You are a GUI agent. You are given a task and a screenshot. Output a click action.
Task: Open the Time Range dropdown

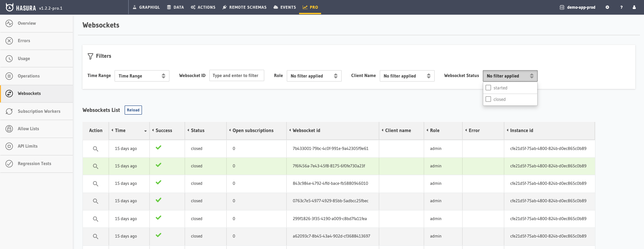pyautogui.click(x=142, y=76)
